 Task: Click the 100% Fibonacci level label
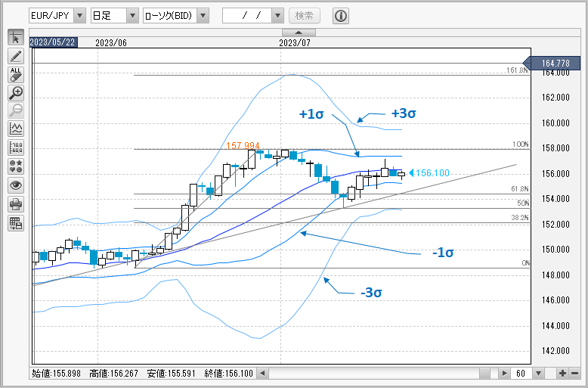521,144
